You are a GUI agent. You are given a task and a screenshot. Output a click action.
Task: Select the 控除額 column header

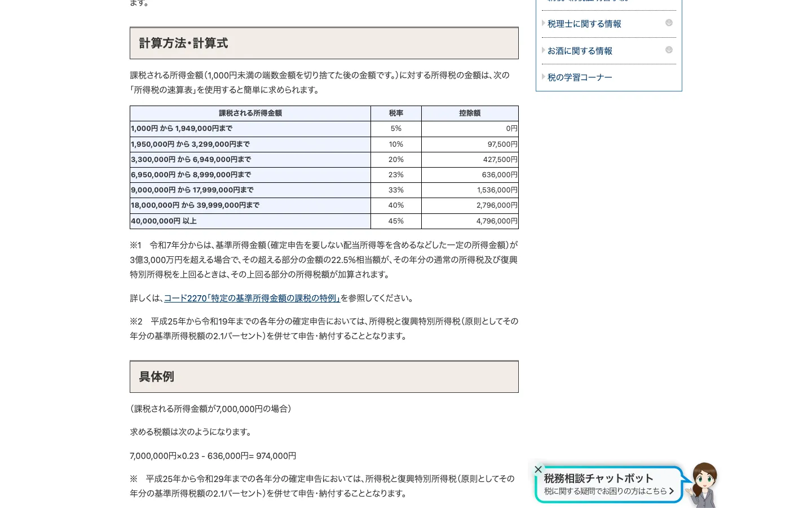[470, 113]
